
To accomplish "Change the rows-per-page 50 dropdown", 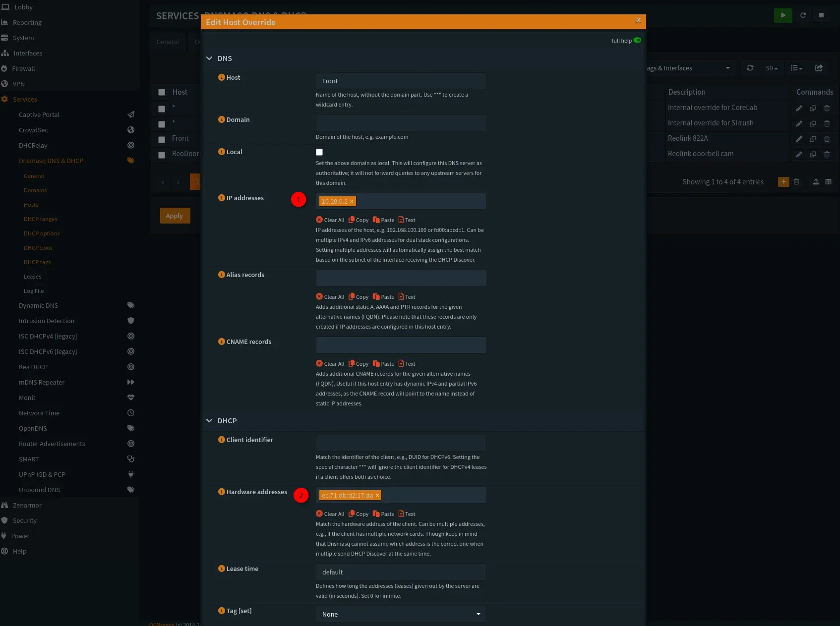I will pyautogui.click(x=772, y=68).
